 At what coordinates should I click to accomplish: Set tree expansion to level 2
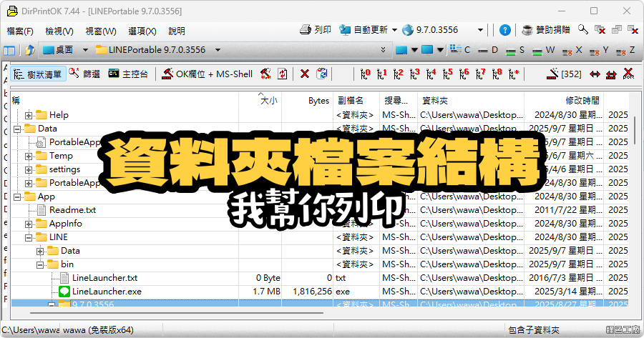[398, 74]
